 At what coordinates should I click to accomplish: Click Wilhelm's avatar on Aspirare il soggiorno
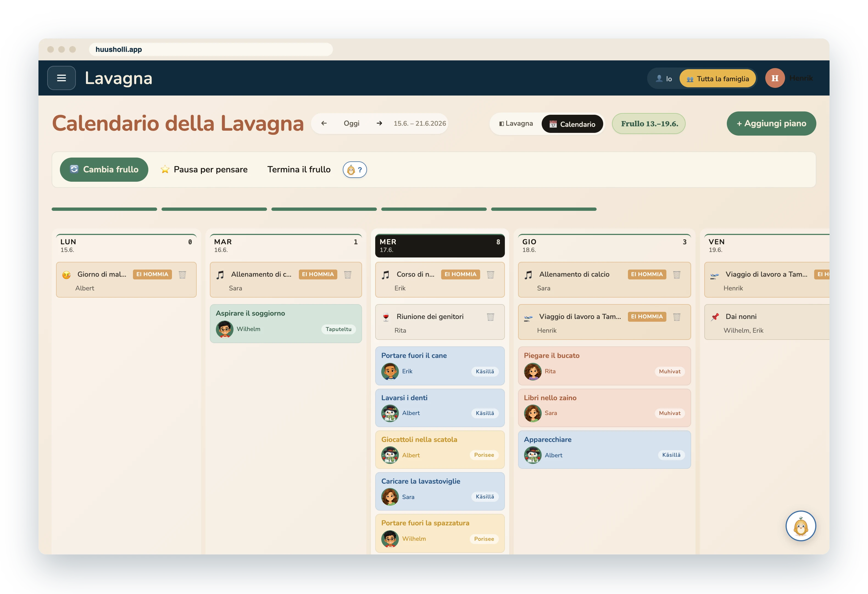click(x=224, y=329)
